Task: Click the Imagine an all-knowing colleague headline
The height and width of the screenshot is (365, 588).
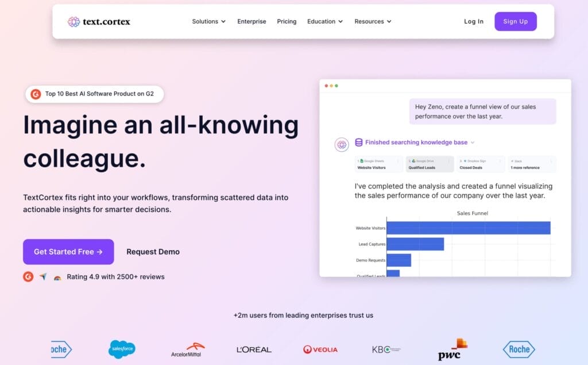Action: tap(161, 141)
